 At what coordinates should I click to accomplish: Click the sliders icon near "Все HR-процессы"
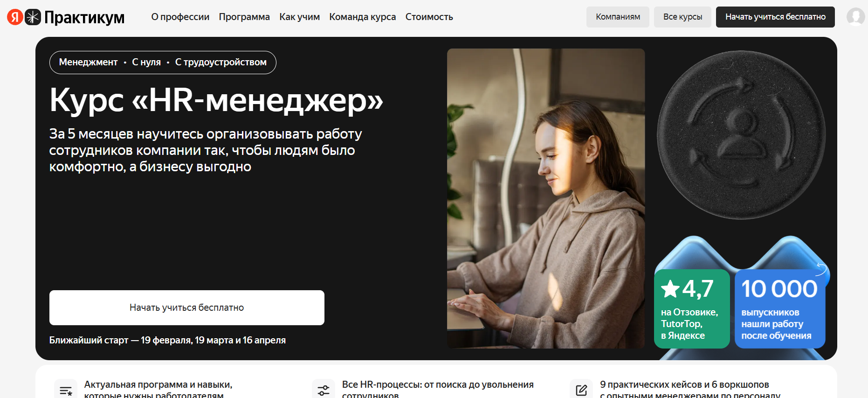324,390
